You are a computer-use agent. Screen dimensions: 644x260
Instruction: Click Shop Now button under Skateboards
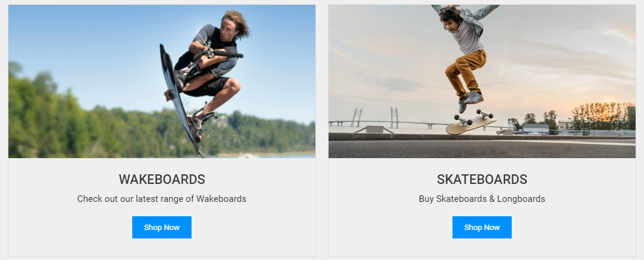[x=482, y=227]
